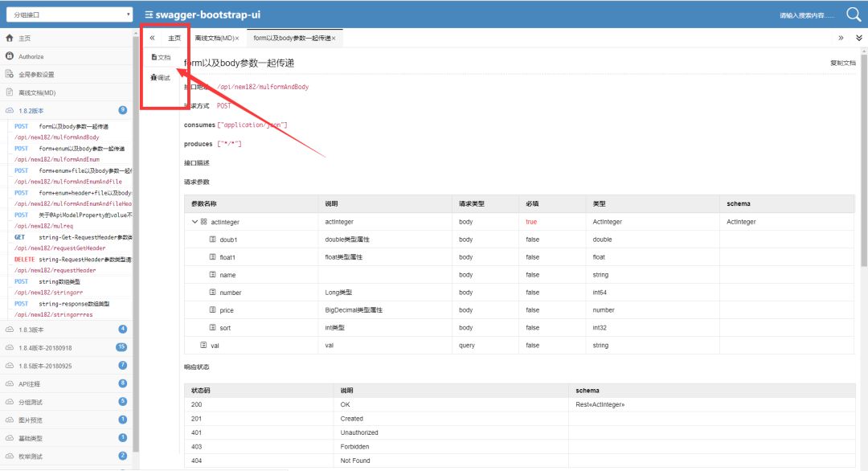This screenshot has height=471, width=868.
Task: Open POST /api/new182/stringarrres entry
Action: tap(70, 309)
